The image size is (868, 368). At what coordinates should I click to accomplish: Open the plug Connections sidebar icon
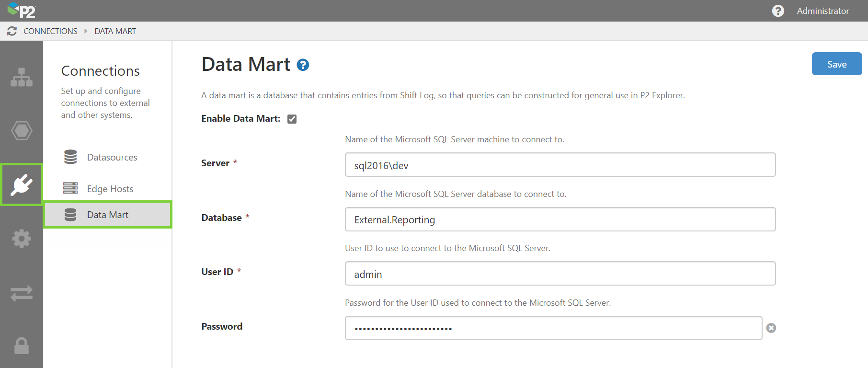[x=22, y=184]
